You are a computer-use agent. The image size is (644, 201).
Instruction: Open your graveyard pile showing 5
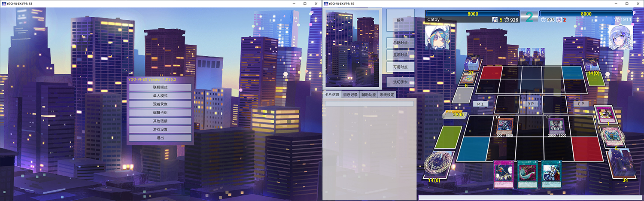click(x=613, y=137)
